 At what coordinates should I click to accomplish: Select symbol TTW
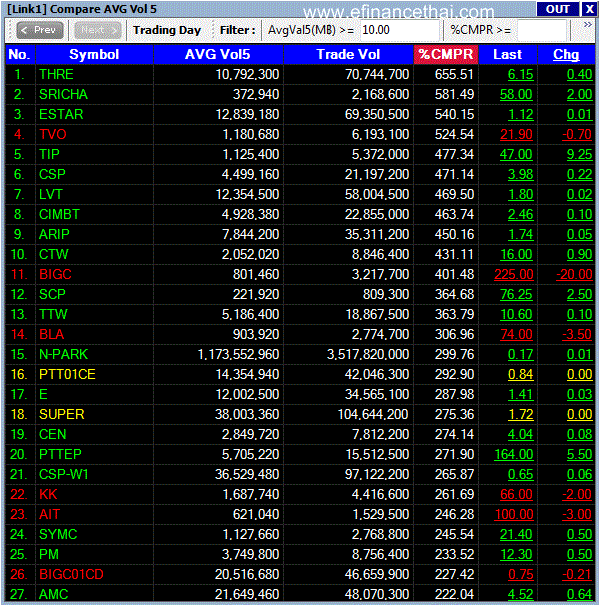coord(53,314)
